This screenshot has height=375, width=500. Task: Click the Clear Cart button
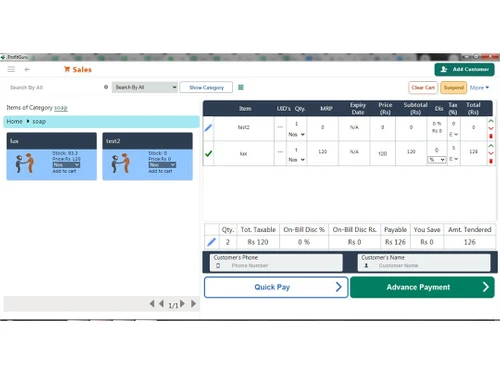[423, 88]
